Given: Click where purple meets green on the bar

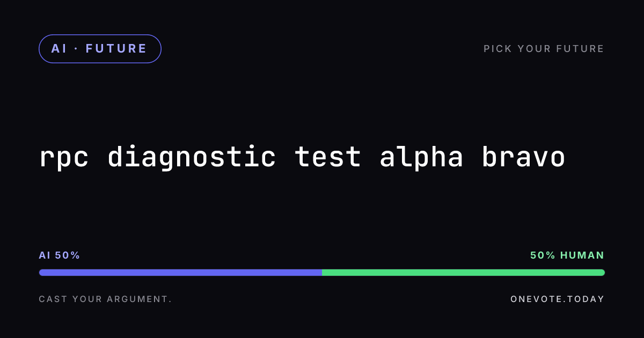Looking at the screenshot, I should point(322,273).
